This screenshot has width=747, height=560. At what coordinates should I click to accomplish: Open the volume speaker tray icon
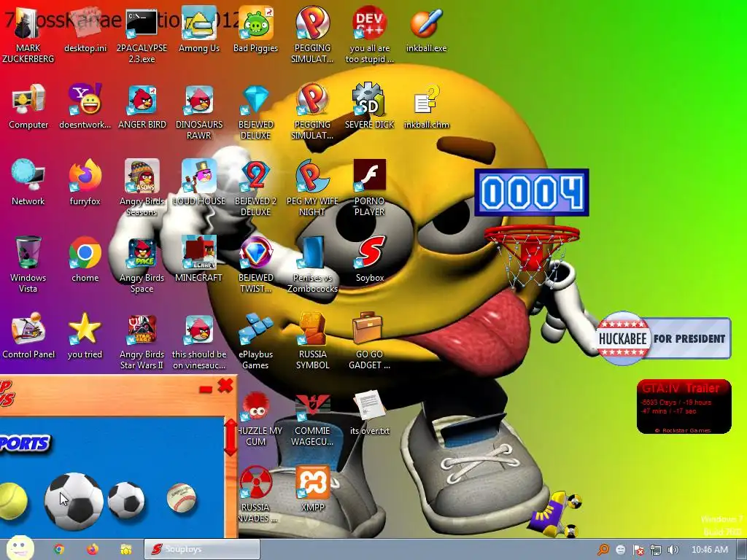click(x=673, y=550)
